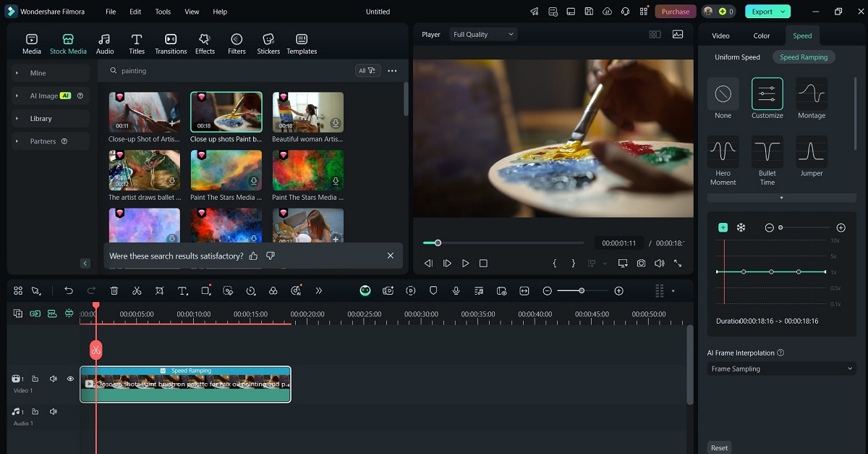Click the stock media search field
This screenshot has height=454, width=868.
pos(228,70)
